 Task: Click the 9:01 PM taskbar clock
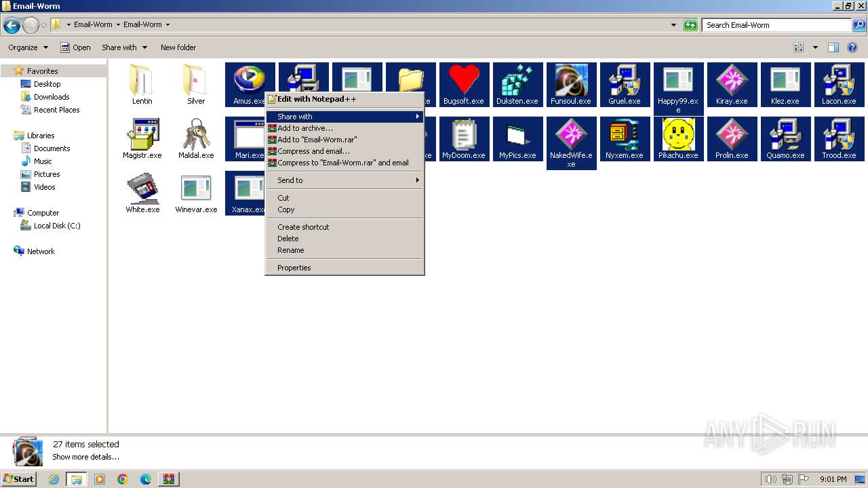pyautogui.click(x=833, y=479)
